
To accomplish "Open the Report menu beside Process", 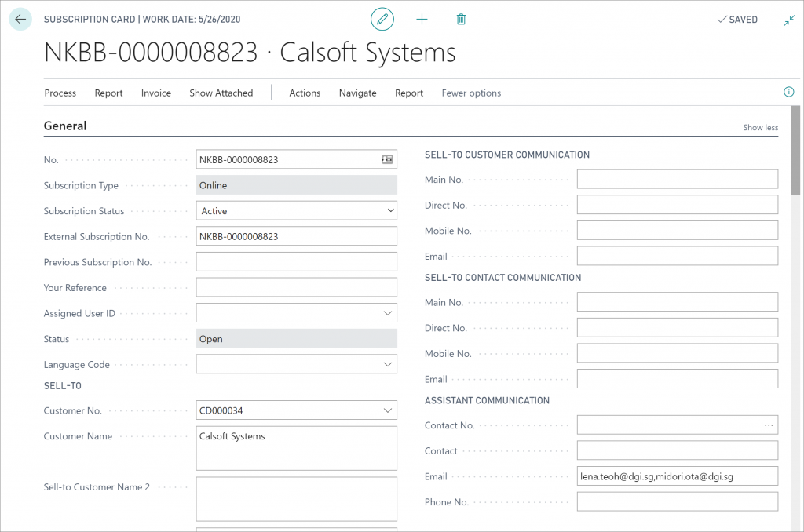I will pos(108,93).
